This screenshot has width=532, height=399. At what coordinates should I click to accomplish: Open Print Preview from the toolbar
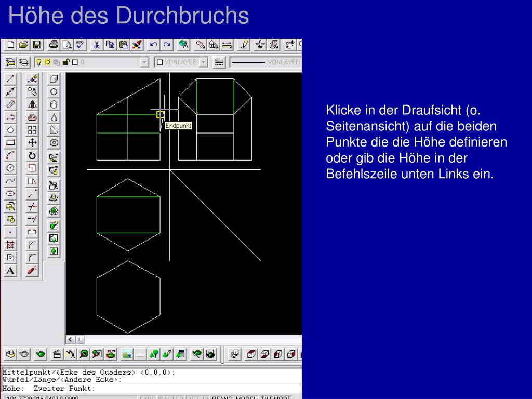tap(67, 45)
